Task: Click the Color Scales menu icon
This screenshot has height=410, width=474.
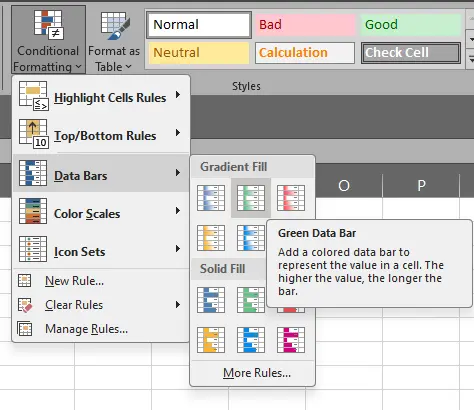Action: coord(33,211)
